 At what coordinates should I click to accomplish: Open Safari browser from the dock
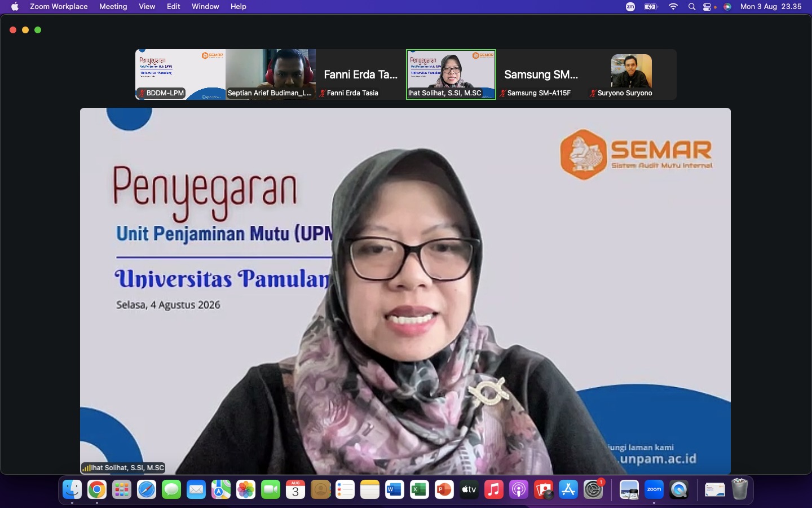pyautogui.click(x=147, y=490)
